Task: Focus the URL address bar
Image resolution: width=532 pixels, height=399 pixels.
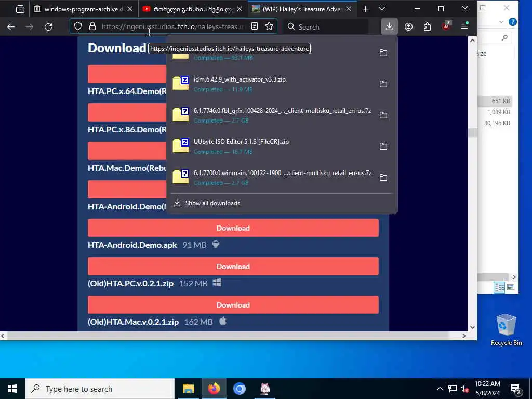Action: pyautogui.click(x=173, y=26)
